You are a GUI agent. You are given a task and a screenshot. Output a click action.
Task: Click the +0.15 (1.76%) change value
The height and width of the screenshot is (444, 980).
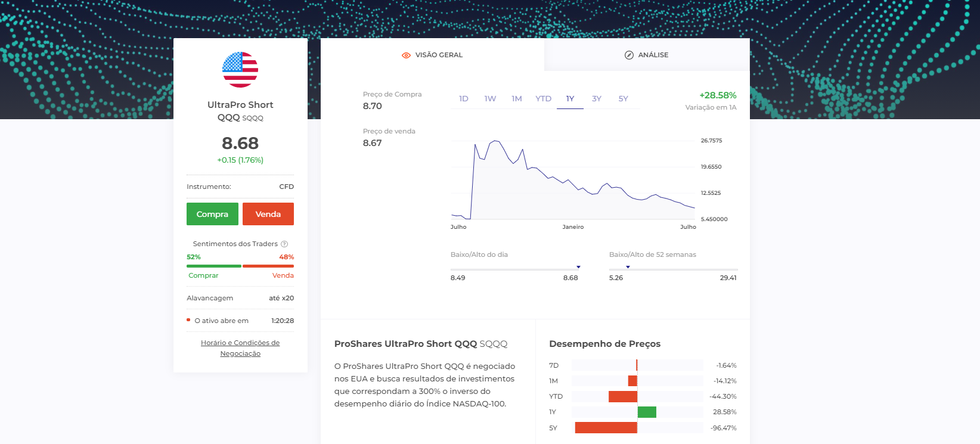click(240, 160)
